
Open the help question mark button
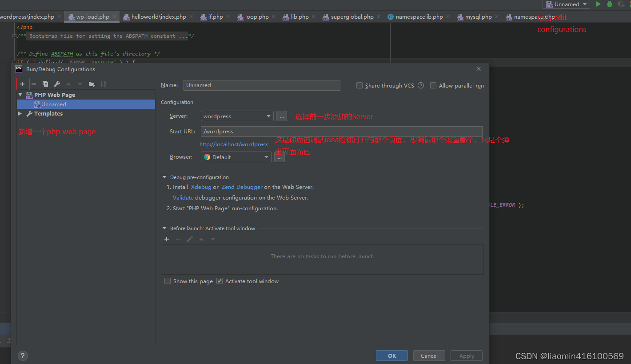23,356
